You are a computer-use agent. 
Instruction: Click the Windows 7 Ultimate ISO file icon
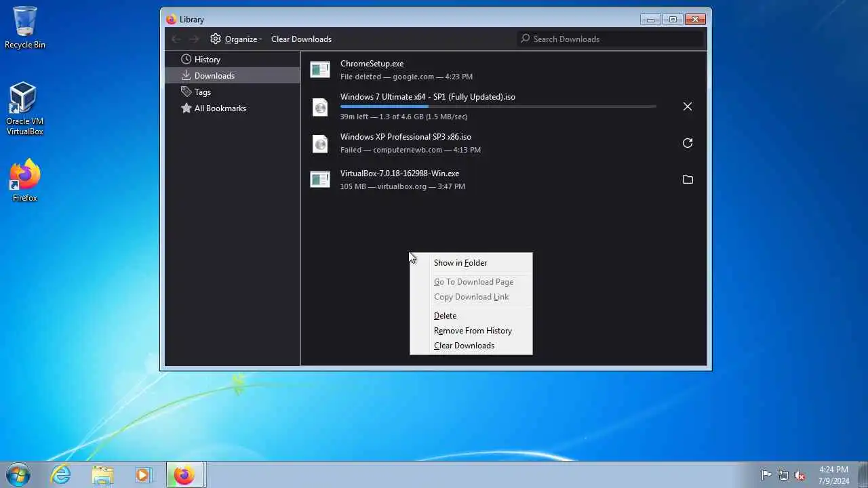(320, 106)
